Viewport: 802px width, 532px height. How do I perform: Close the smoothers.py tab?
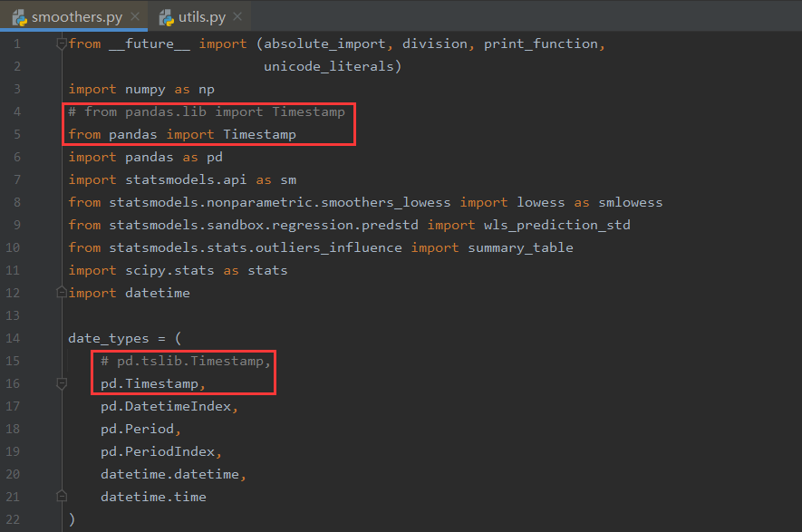pos(135,16)
